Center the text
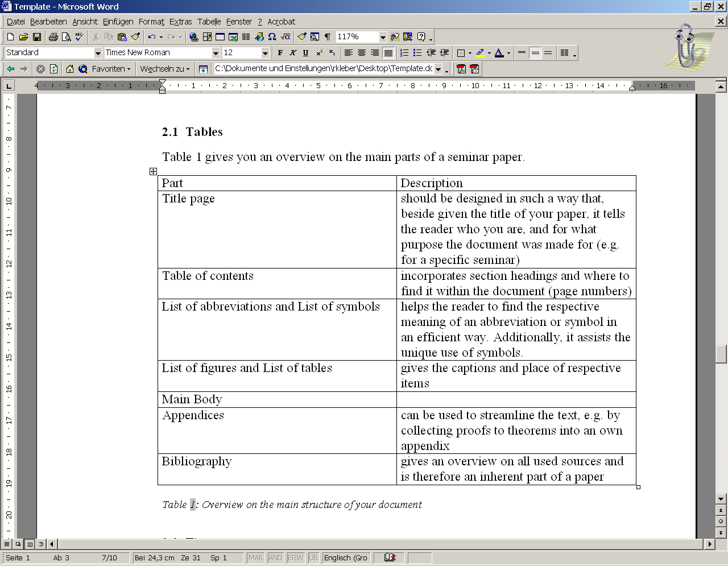 [x=362, y=53]
